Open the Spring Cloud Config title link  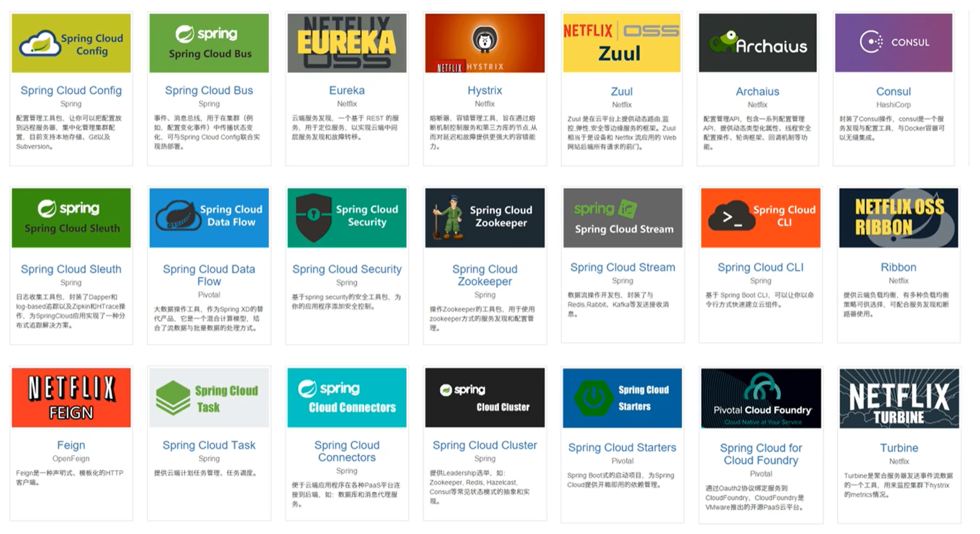[x=71, y=90]
